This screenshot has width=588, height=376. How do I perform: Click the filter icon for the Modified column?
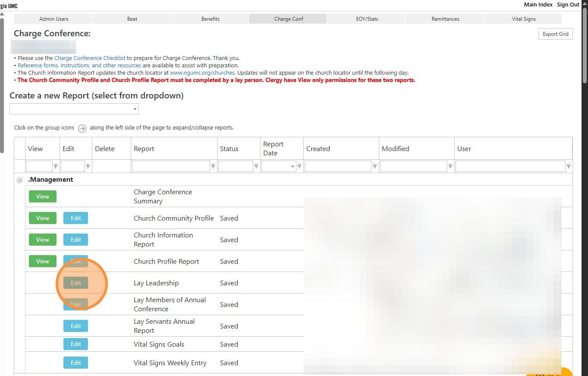(450, 166)
